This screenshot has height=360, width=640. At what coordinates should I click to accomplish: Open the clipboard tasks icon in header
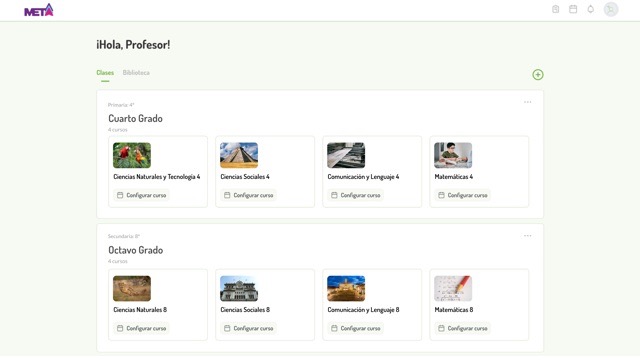[x=556, y=9]
